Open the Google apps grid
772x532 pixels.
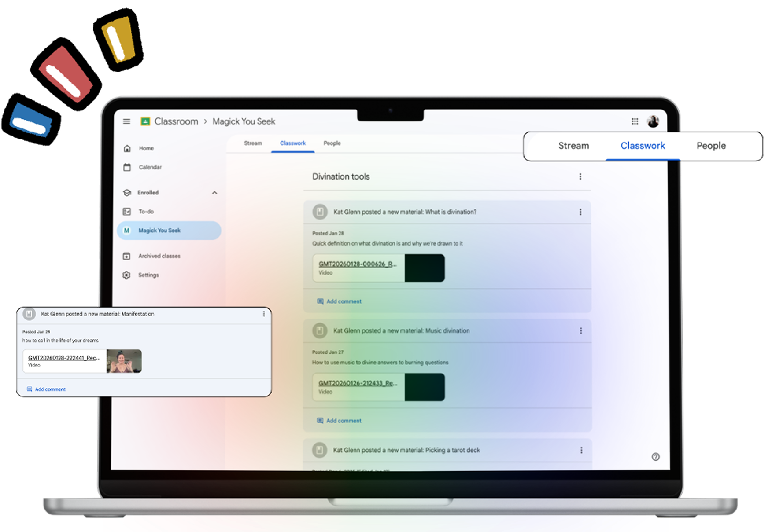635,121
